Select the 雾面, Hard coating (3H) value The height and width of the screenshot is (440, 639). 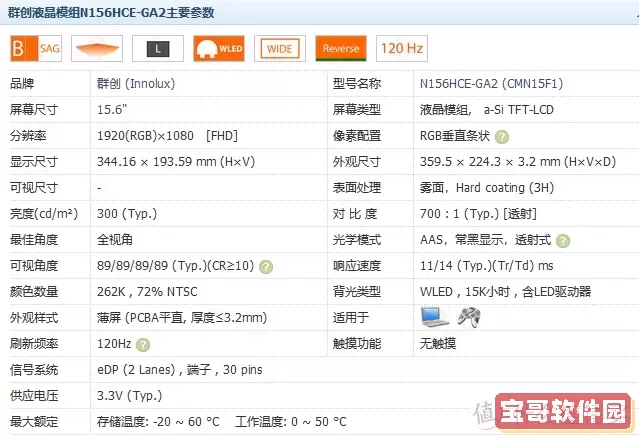[487, 188]
